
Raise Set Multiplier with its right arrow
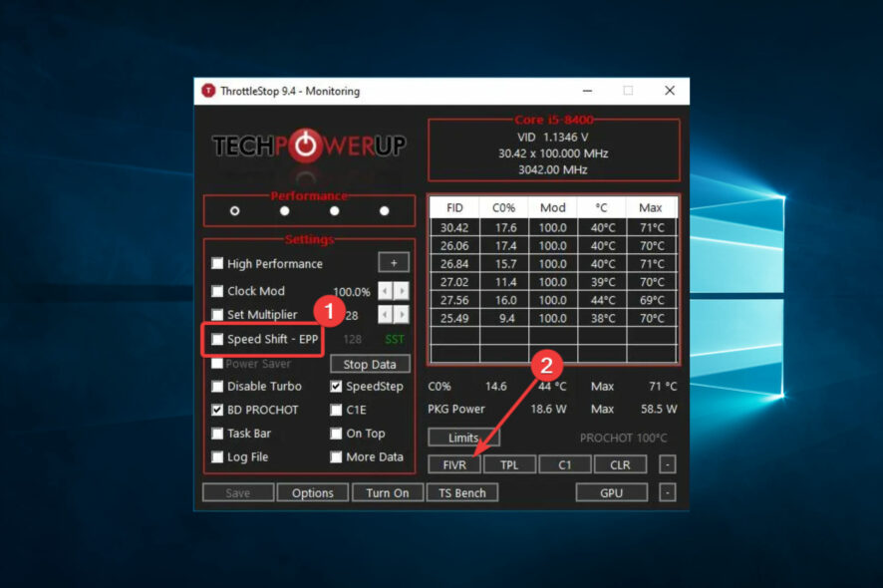[401, 314]
